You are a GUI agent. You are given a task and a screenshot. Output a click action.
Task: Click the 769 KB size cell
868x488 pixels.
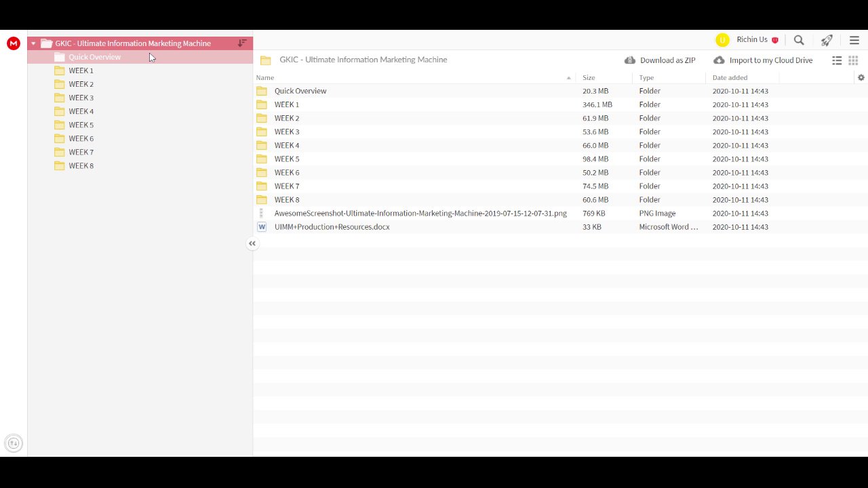pos(593,213)
